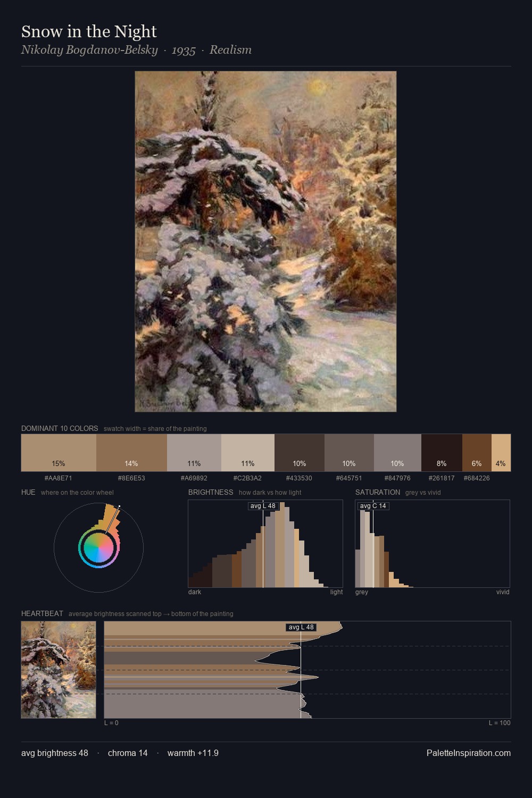Click the #AA8E71 color swatch
This screenshot has width=532, height=798.
tap(59, 453)
